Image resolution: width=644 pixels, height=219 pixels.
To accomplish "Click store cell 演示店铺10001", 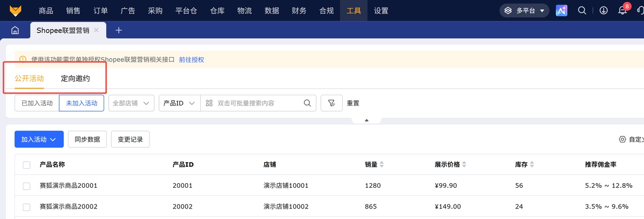I will point(286,186).
